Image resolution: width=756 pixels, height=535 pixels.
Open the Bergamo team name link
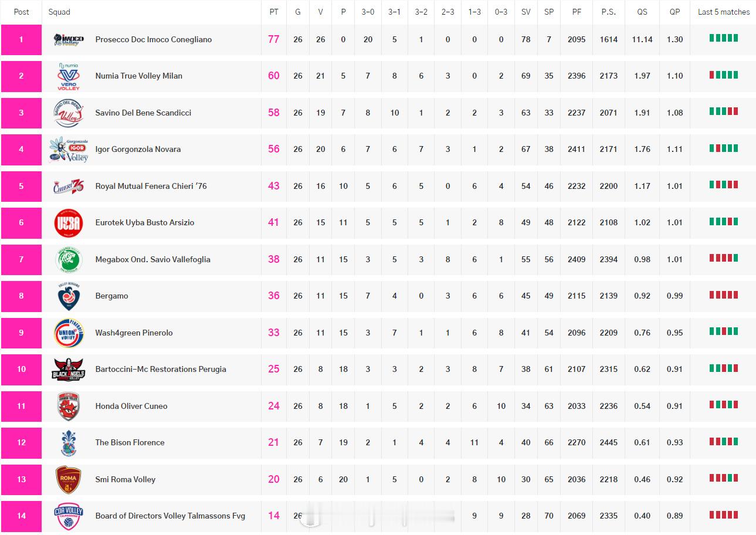[112, 296]
